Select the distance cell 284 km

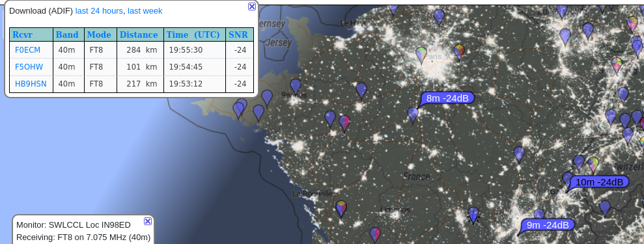point(142,50)
